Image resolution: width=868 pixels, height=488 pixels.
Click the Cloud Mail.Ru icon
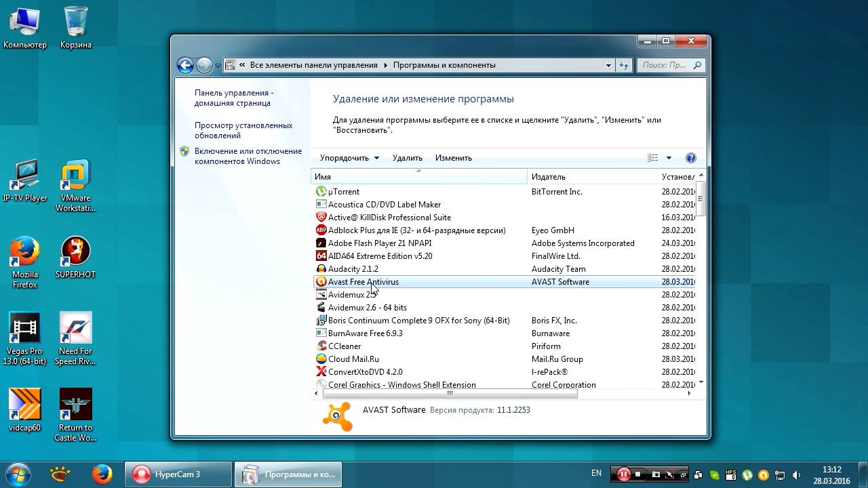click(321, 359)
